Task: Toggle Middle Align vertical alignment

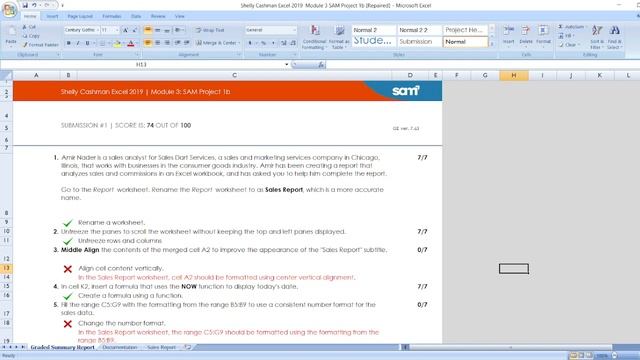Action: click(x=158, y=30)
